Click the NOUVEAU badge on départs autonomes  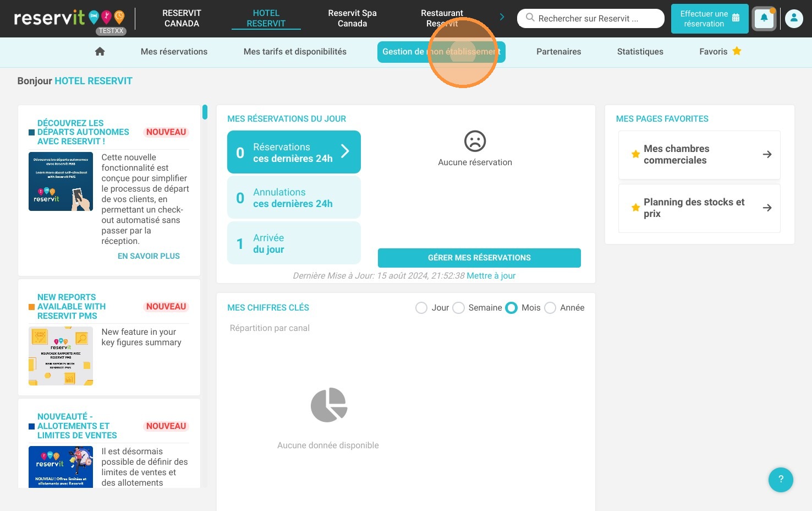[x=166, y=132]
